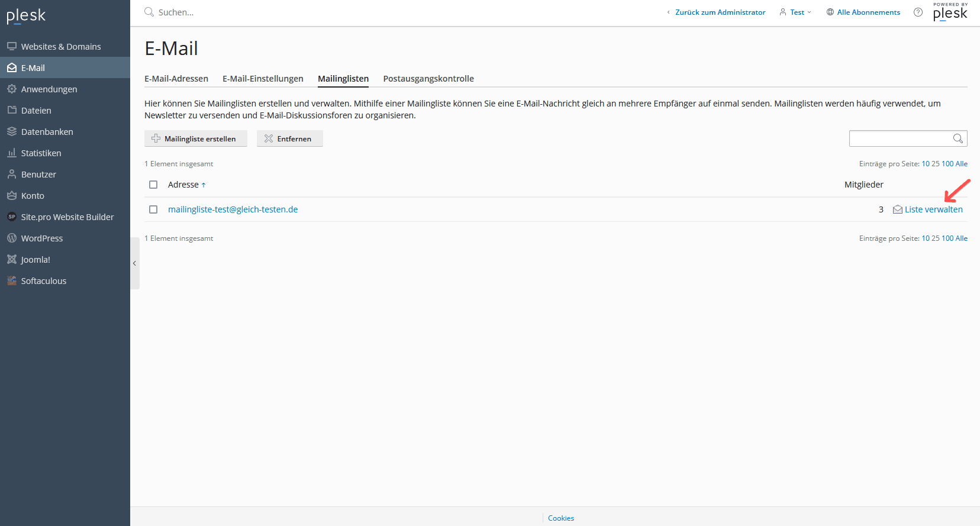Open the Postausgangskontrolle tab
The image size is (980, 526).
pos(428,79)
